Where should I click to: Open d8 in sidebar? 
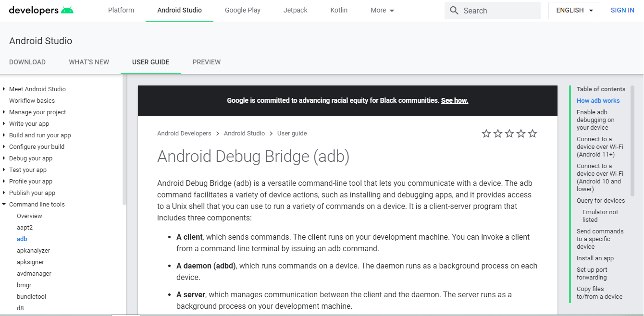(x=20, y=308)
